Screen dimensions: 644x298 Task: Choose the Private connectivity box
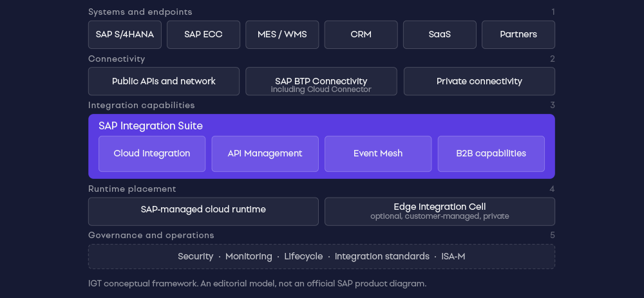[x=479, y=81]
